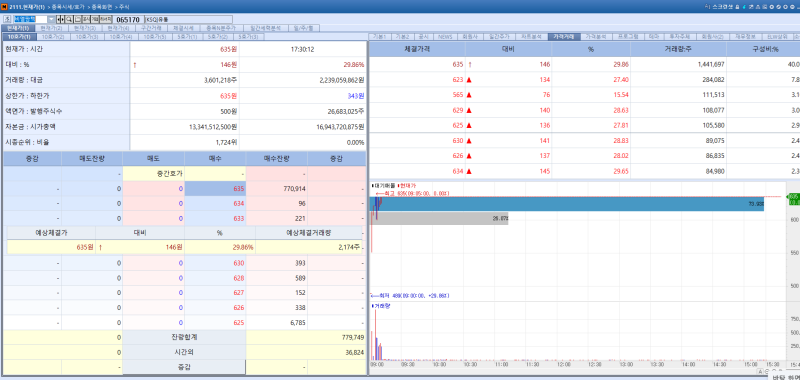Select the 5호가(3) sub-tab
The width and height of the screenshot is (800, 380).
[248, 37]
